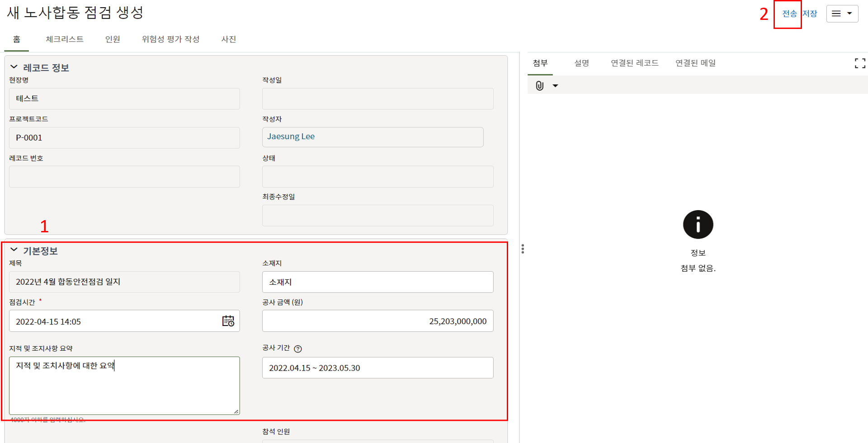Click the 전송 button
868x443 pixels.
coord(789,14)
